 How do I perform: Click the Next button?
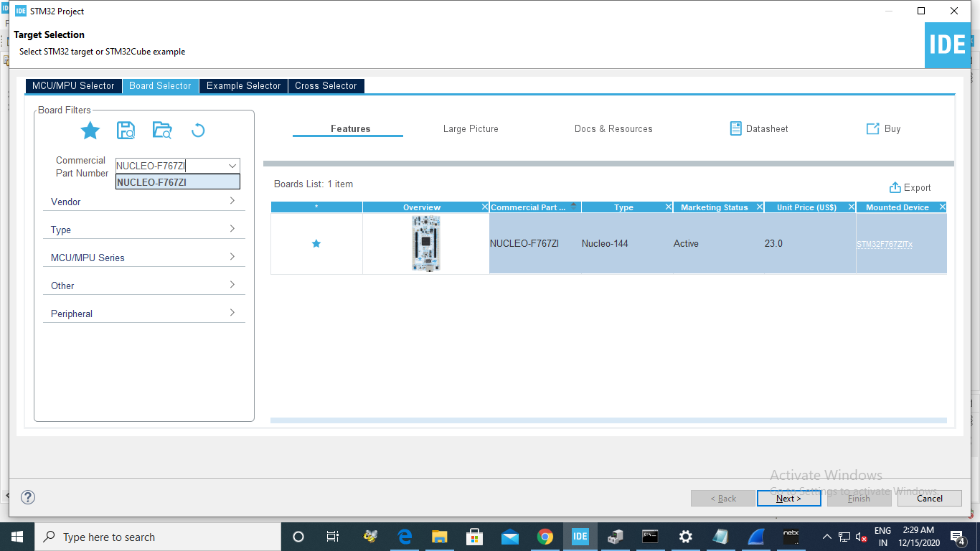click(x=788, y=498)
